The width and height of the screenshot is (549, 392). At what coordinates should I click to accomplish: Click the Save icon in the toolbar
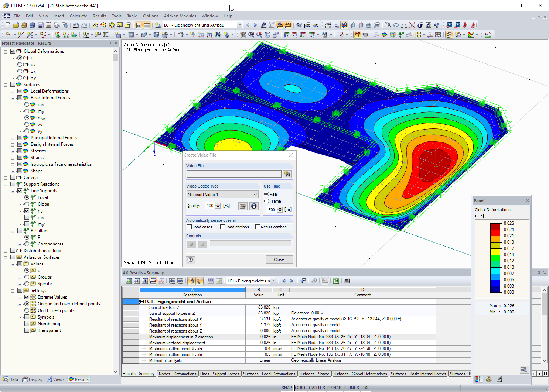pyautogui.click(x=40, y=25)
